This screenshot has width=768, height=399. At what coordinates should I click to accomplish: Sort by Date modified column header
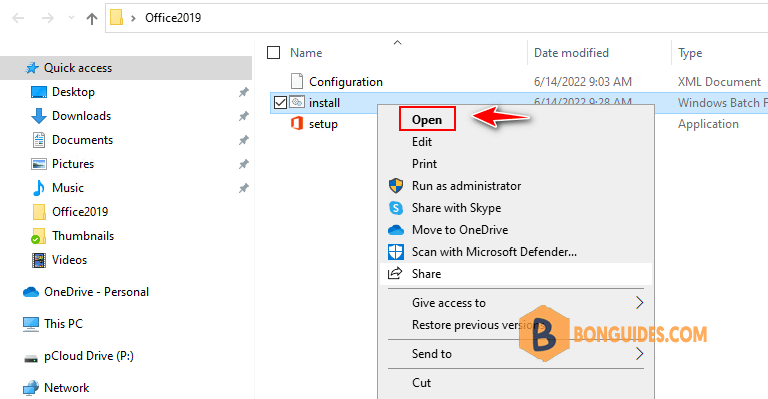[571, 53]
